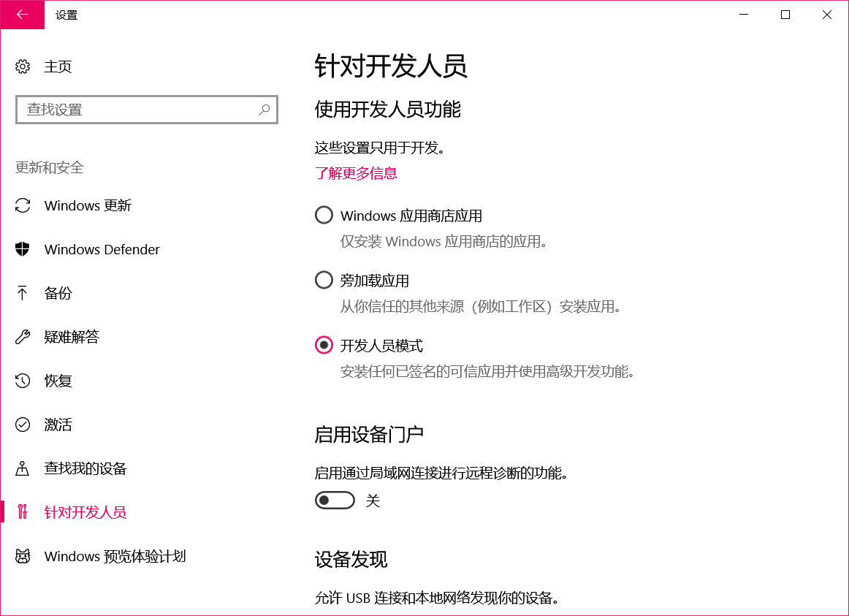Click the 恢复 history clock icon

[22, 381]
